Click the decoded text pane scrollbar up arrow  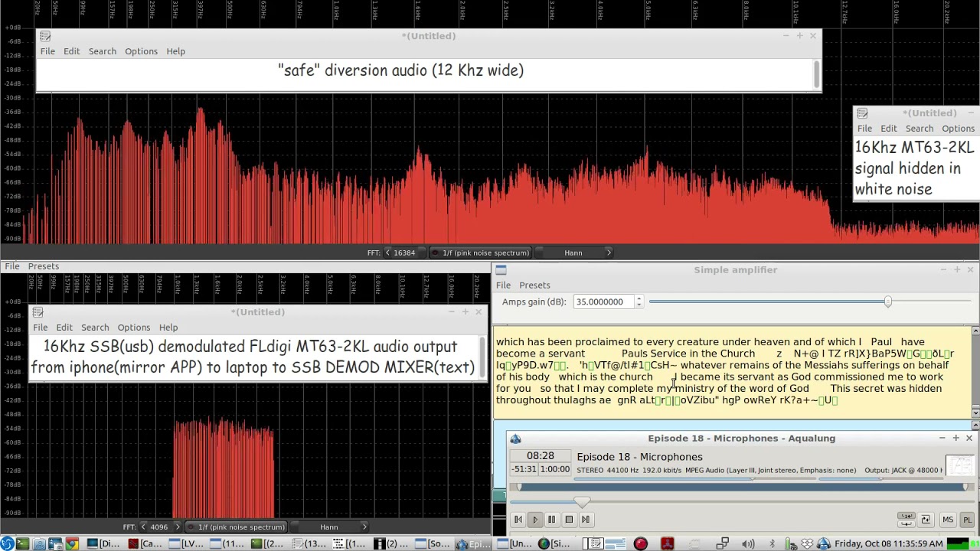975,331
